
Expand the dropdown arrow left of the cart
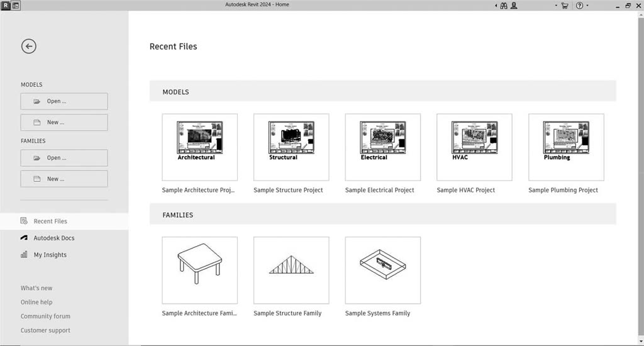pyautogui.click(x=556, y=6)
